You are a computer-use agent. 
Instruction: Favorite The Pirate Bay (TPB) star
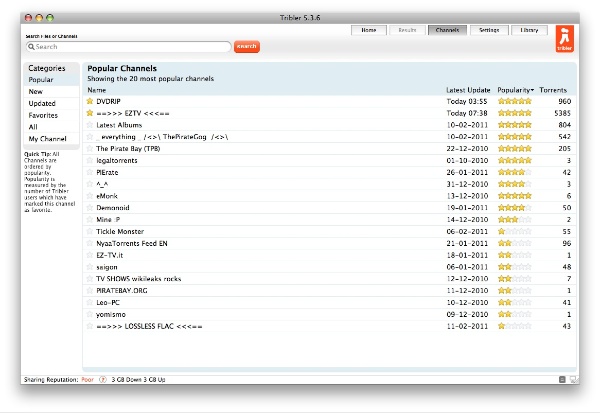tap(90, 149)
